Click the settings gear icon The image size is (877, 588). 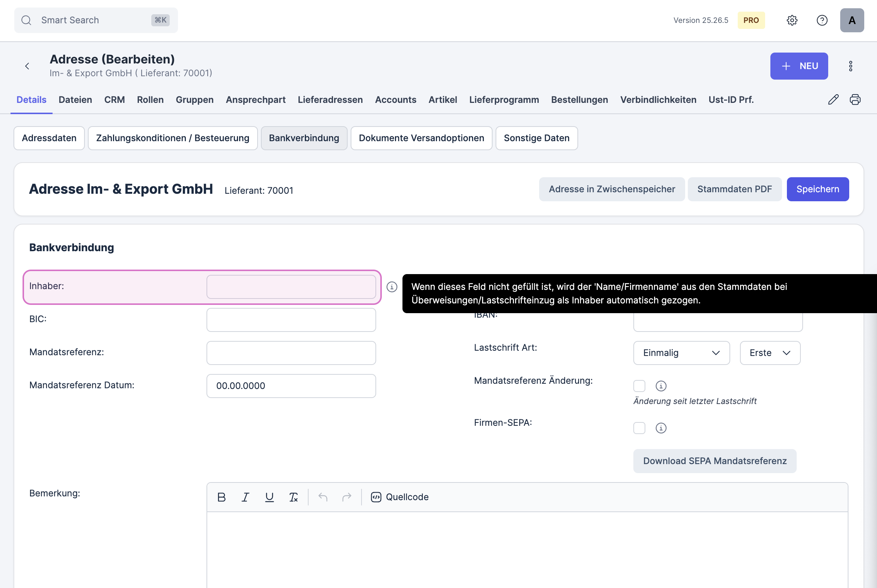pos(792,20)
